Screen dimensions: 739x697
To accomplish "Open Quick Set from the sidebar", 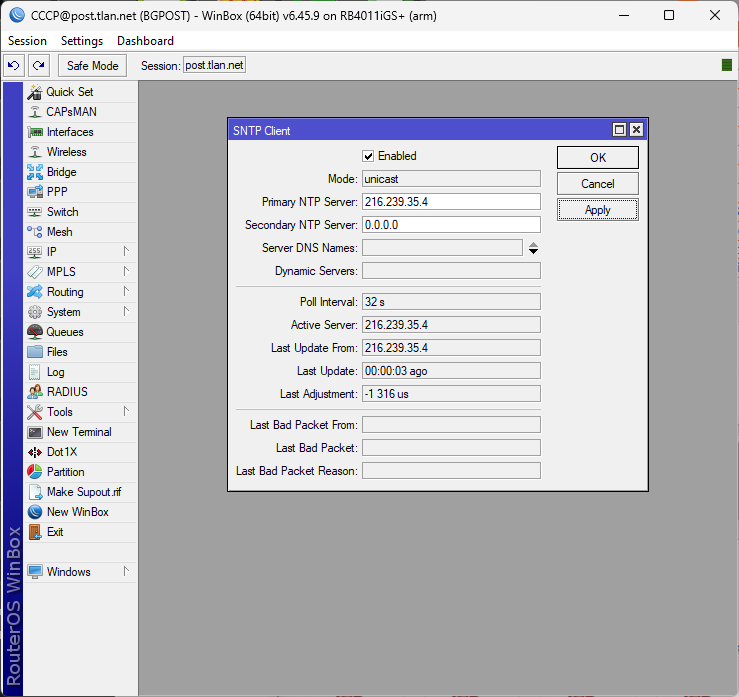I will tap(69, 92).
